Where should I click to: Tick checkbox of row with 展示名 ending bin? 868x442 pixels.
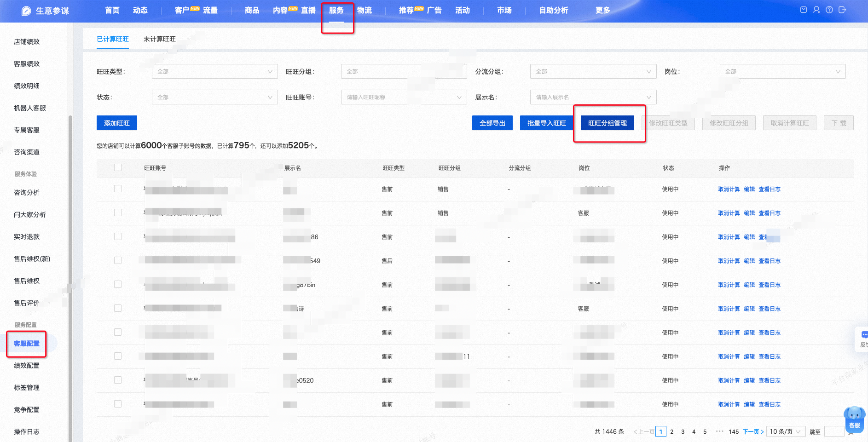(x=118, y=284)
